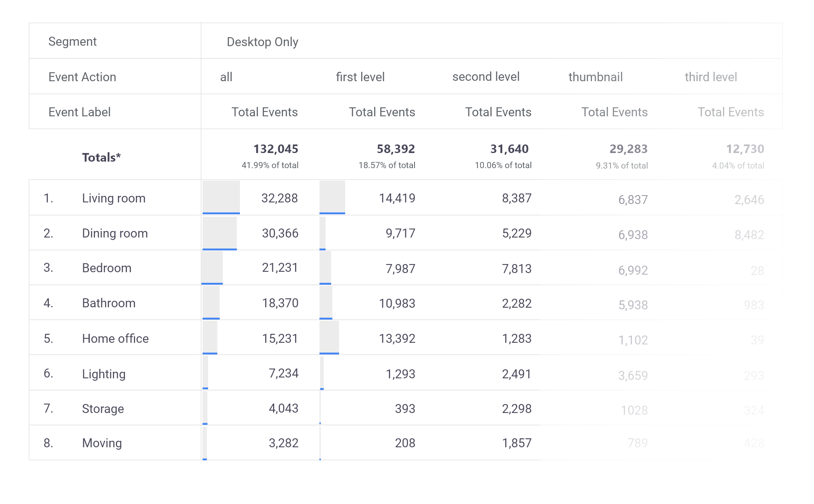
Task: Click the total value 132,045
Action: tap(276, 149)
